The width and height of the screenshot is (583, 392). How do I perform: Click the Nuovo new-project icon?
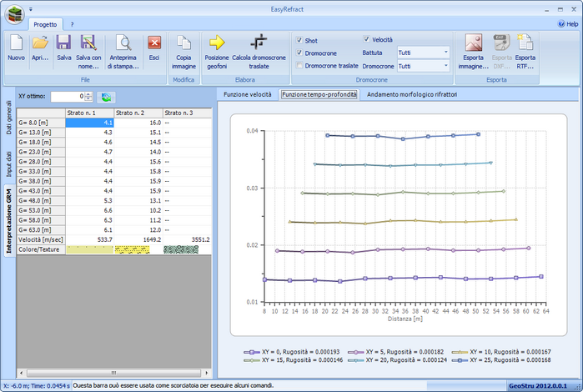pos(16,43)
